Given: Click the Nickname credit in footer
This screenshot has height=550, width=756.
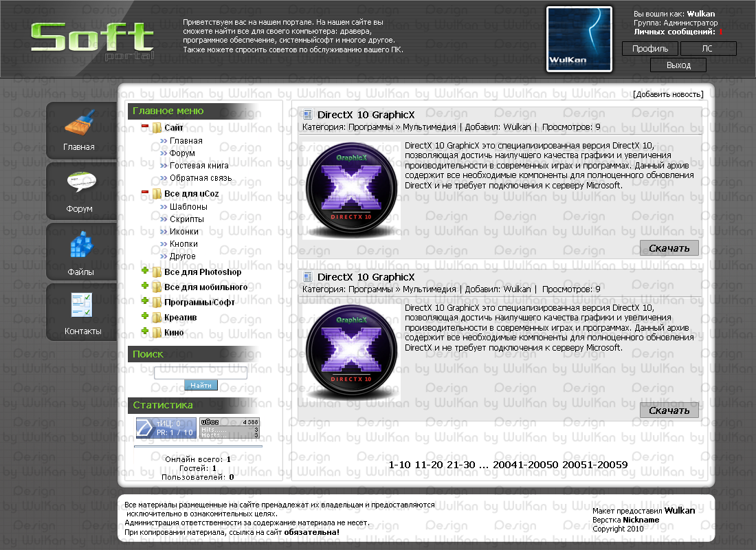Looking at the screenshot, I should coord(641,520).
